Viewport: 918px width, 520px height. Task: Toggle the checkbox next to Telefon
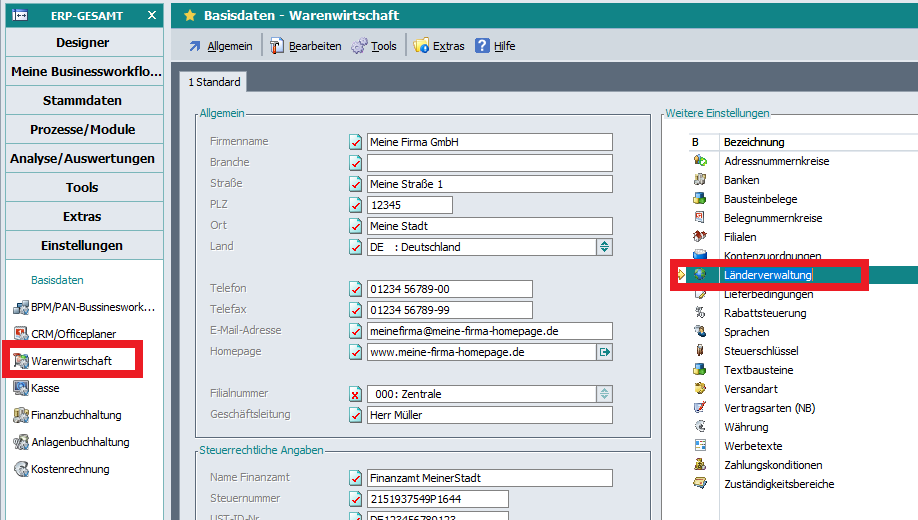(355, 289)
